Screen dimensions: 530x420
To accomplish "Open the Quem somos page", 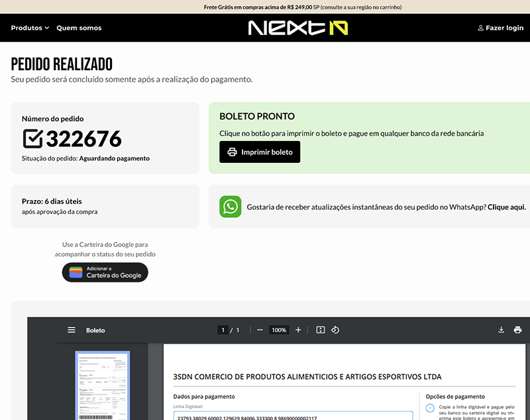I will click(x=79, y=28).
